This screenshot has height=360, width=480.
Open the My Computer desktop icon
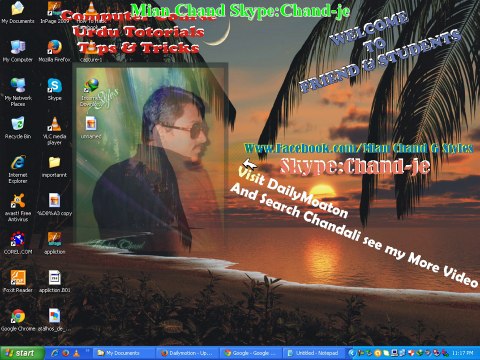(x=18, y=51)
